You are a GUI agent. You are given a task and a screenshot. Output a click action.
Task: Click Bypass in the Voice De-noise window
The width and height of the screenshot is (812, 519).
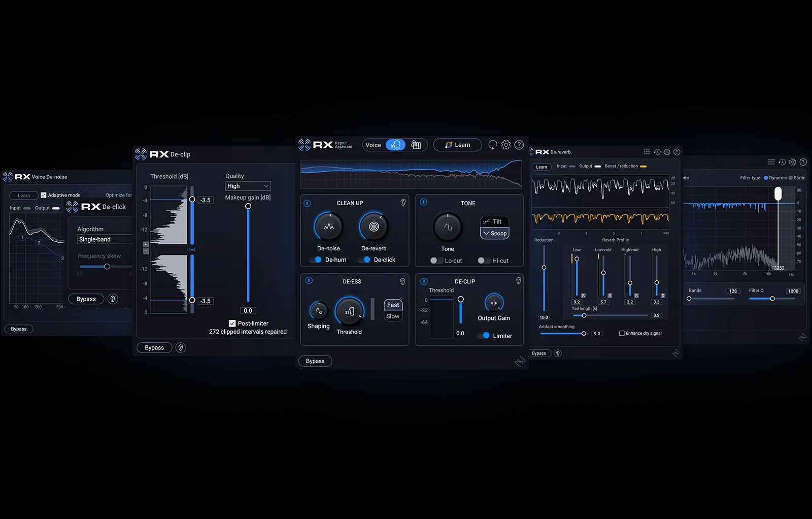pos(19,329)
